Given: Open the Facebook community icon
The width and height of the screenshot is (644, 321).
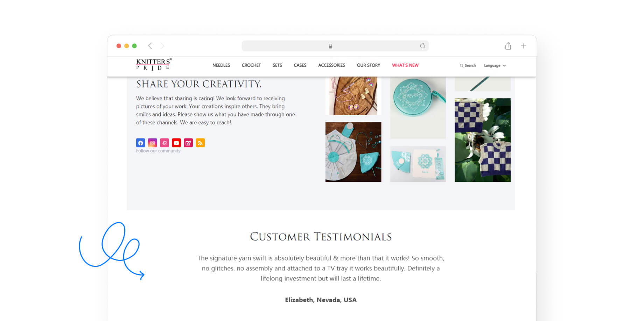Looking at the screenshot, I should click(x=140, y=143).
